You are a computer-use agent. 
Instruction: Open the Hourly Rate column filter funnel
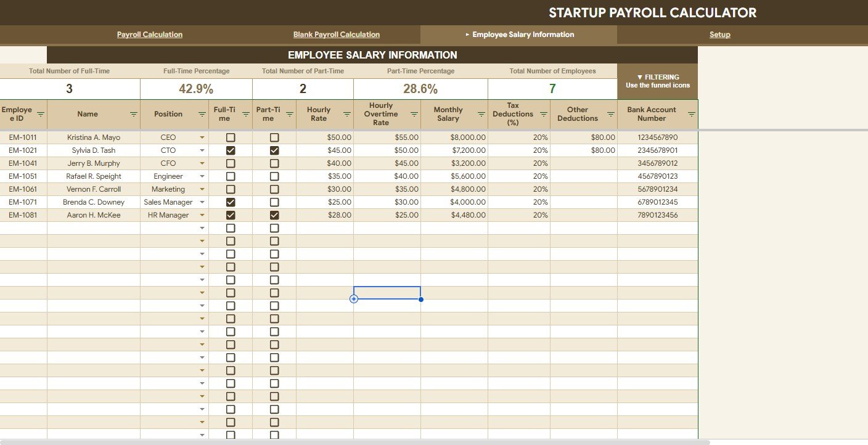(x=346, y=115)
